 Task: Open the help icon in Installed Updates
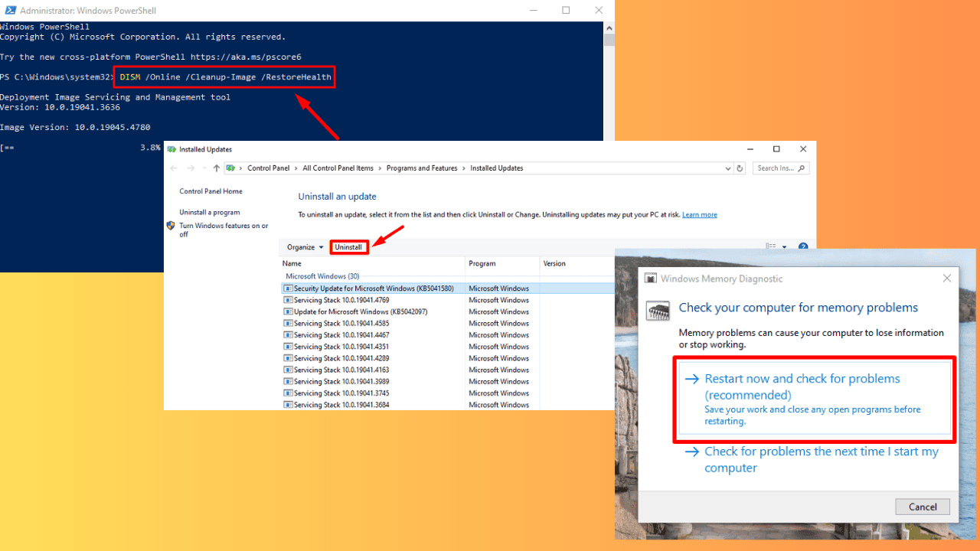[x=803, y=247]
